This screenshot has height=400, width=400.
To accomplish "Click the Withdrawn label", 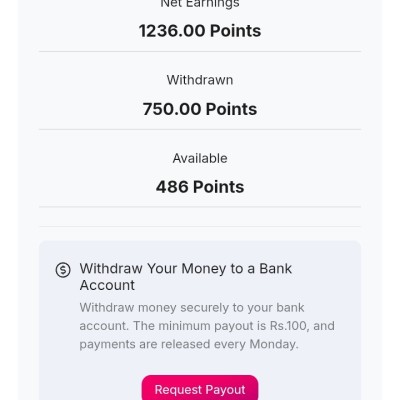I will [200, 80].
